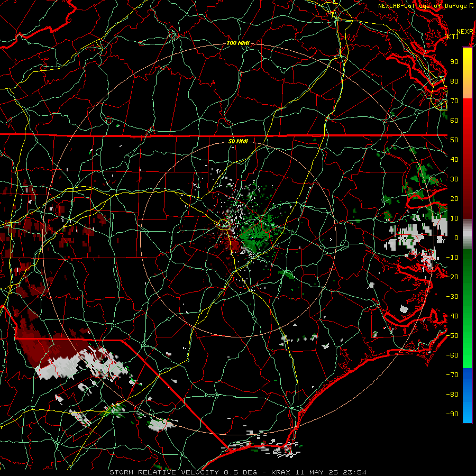Viewport: 476px width, 476px height.
Task: Click the 60 value on the color scale
Action: click(x=454, y=120)
